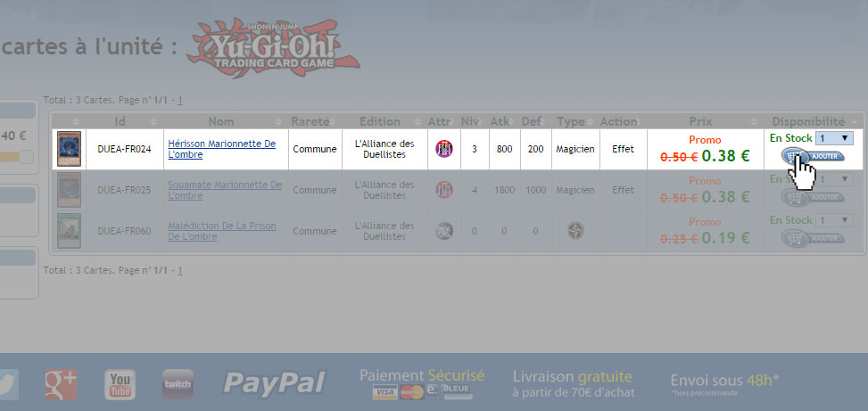This screenshot has height=411, width=868.
Task: Click 'Paiement Sécurisé' text in footer
Action: [x=422, y=375]
